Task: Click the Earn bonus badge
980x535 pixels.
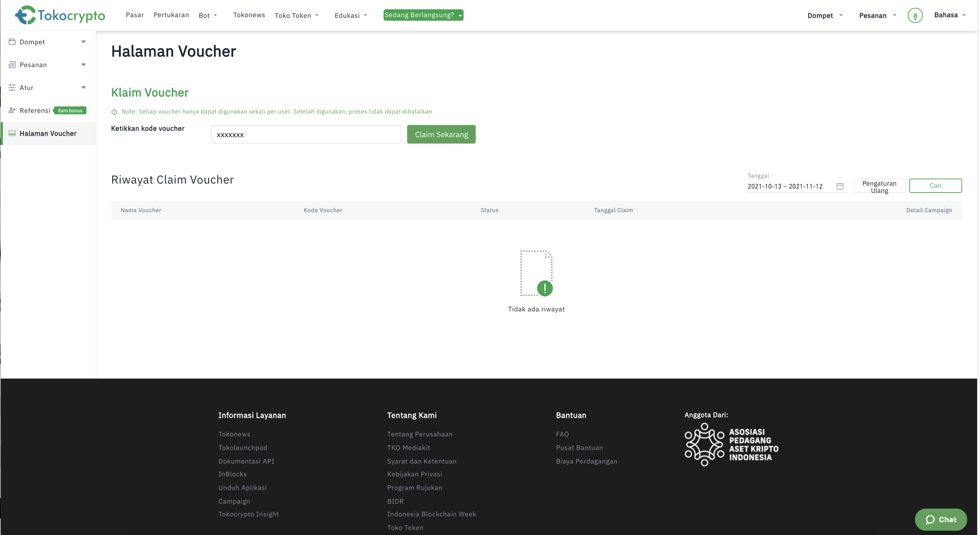Action: (70, 110)
